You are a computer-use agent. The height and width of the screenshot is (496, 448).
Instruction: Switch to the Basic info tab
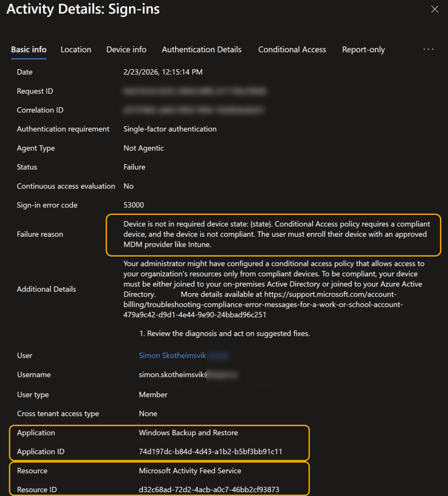29,49
